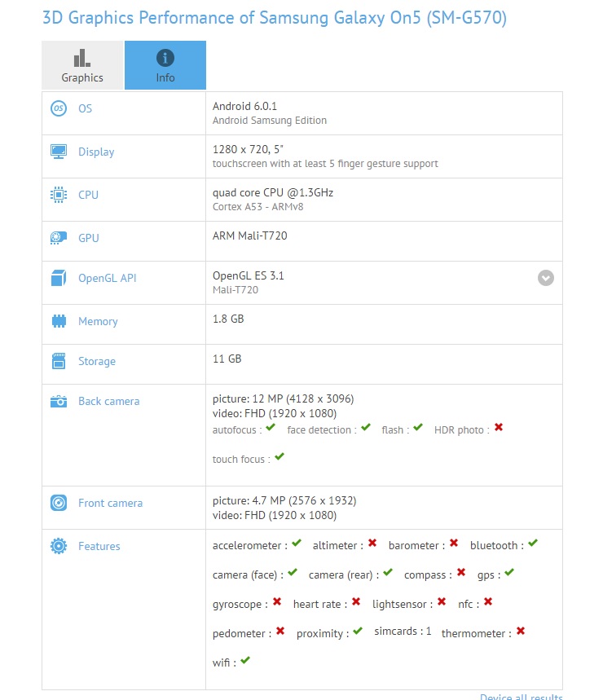Click the Features label
The width and height of the screenshot is (603, 700).
click(99, 546)
